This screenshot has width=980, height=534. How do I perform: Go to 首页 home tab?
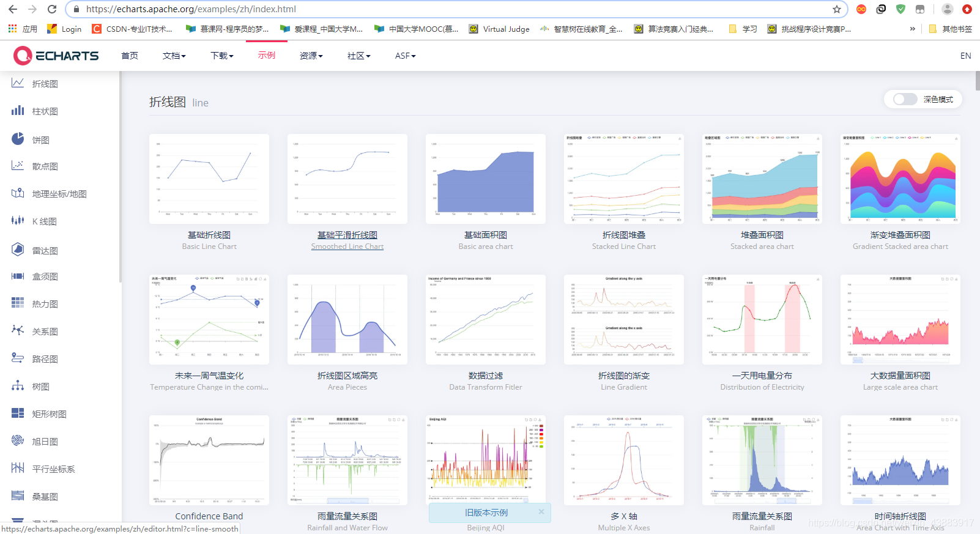coord(130,56)
